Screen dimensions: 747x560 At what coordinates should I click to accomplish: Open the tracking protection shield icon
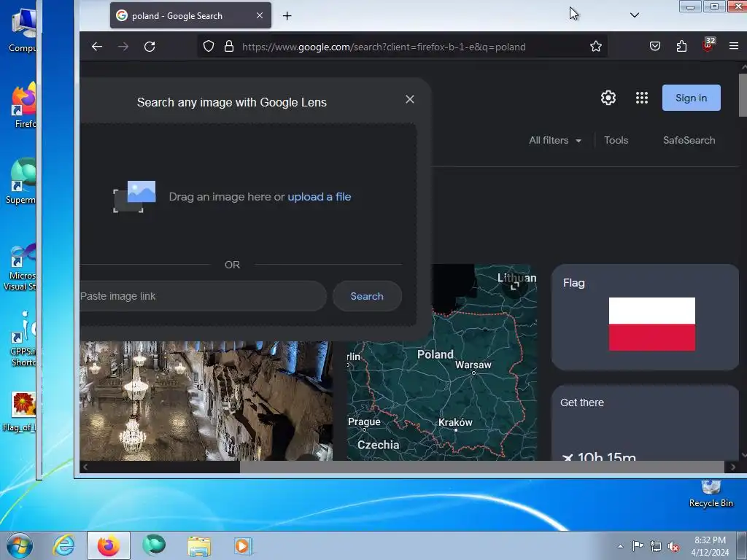click(x=209, y=46)
